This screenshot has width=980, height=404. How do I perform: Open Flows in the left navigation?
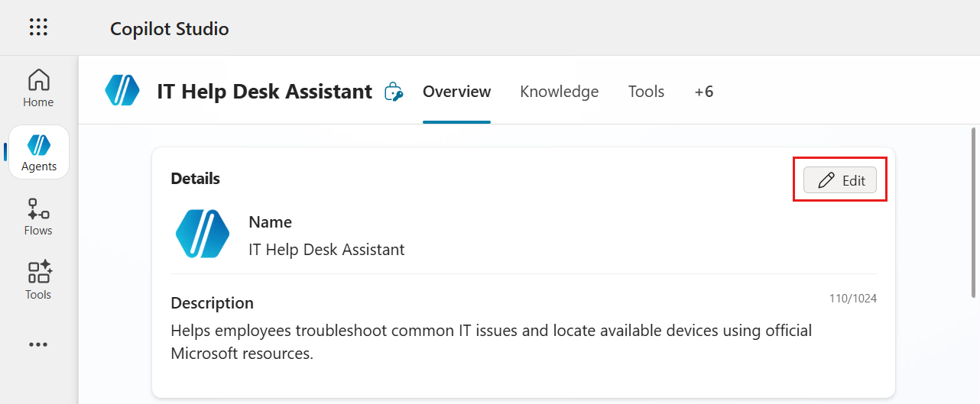point(38,217)
